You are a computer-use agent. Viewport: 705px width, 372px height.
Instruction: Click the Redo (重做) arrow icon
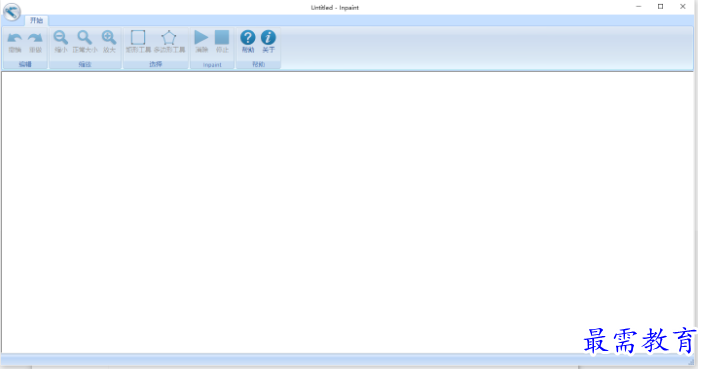point(35,38)
